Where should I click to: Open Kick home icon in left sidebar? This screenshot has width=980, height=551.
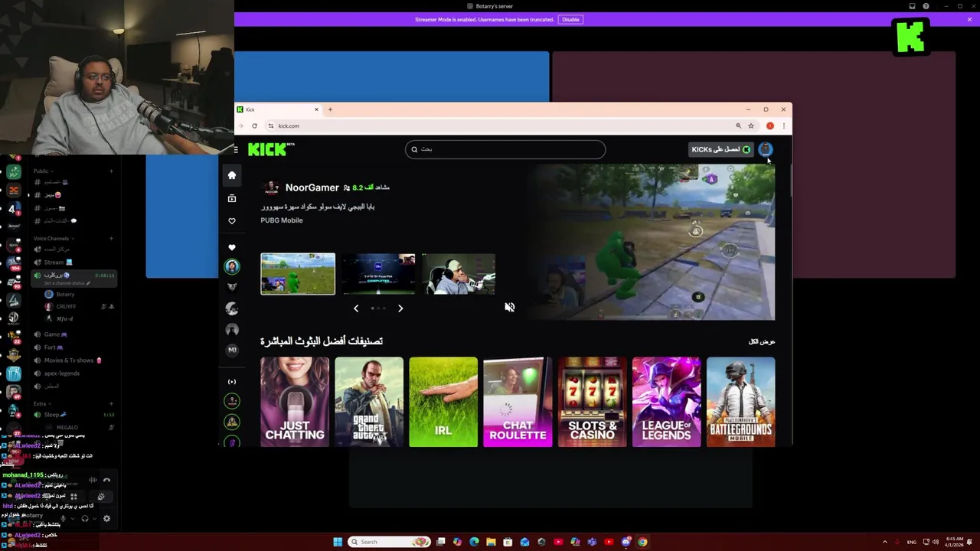[x=232, y=175]
